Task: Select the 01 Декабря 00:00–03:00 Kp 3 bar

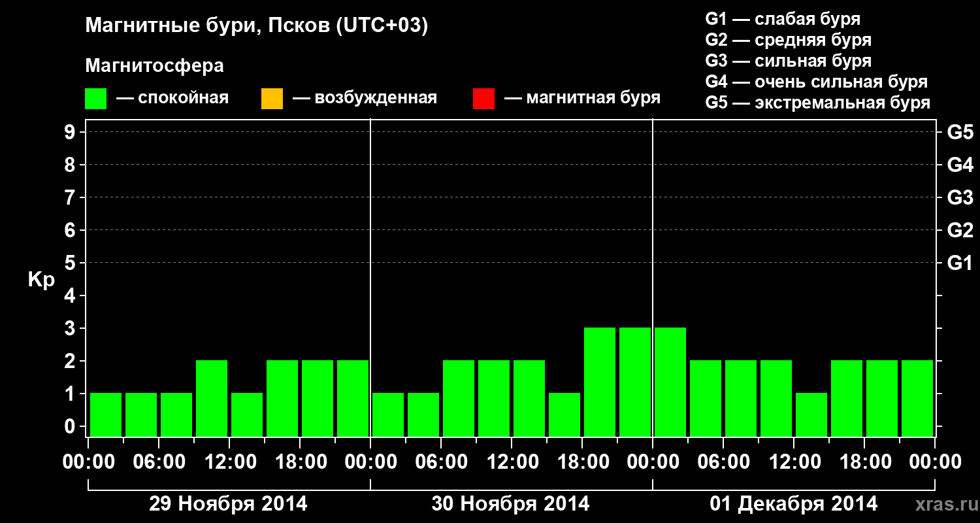Action: click(x=670, y=382)
